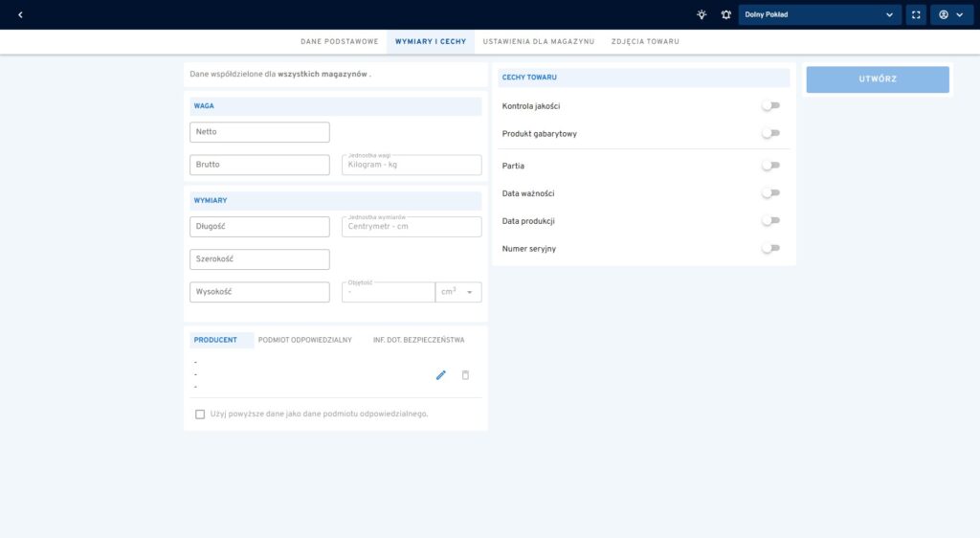Open the notifications bell

pos(725,14)
